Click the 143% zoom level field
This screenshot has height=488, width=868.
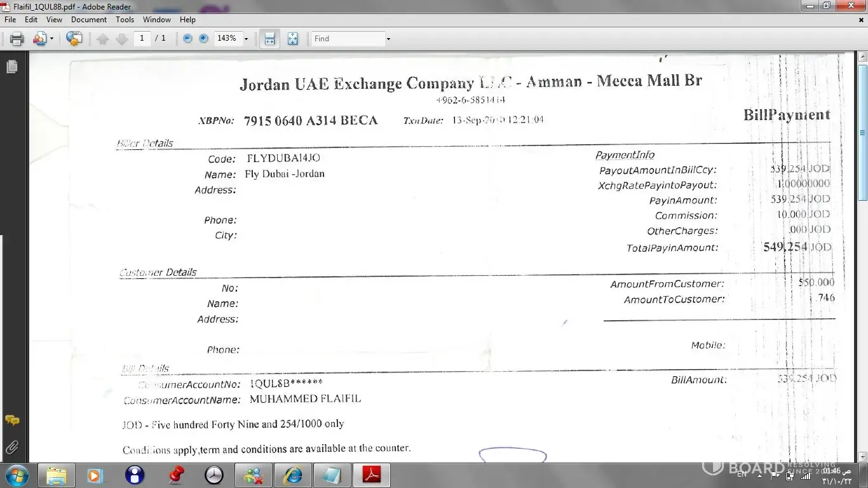pyautogui.click(x=227, y=38)
